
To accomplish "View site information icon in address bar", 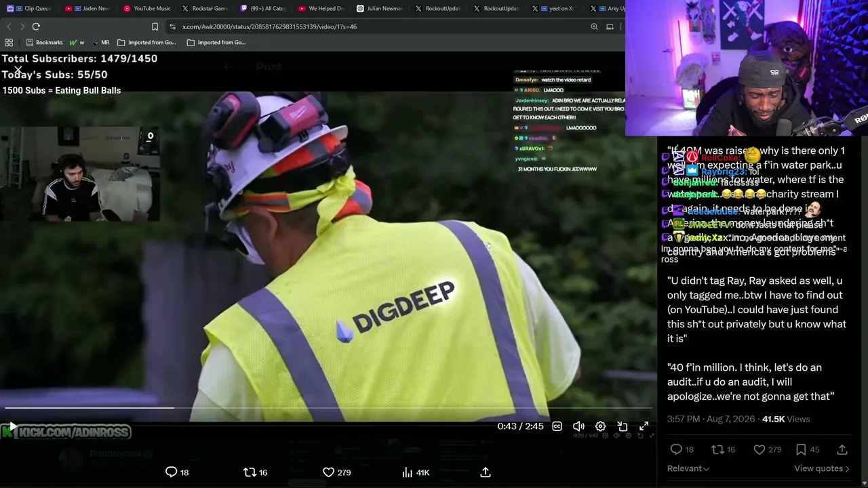I will pos(173,26).
